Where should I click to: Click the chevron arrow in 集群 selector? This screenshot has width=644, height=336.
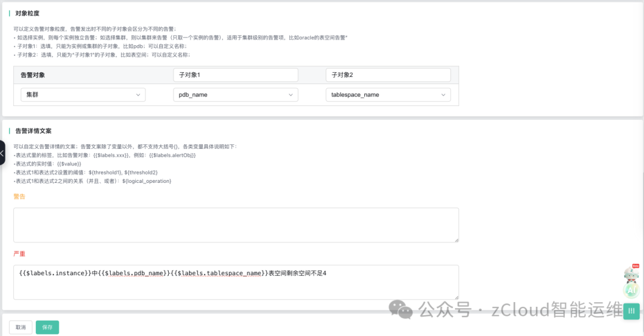click(138, 95)
